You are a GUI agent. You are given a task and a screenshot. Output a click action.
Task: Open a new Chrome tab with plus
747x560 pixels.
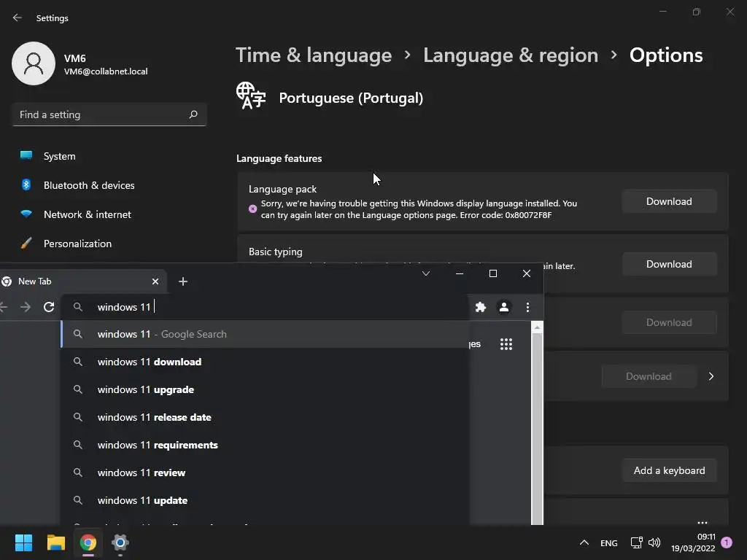pyautogui.click(x=183, y=281)
